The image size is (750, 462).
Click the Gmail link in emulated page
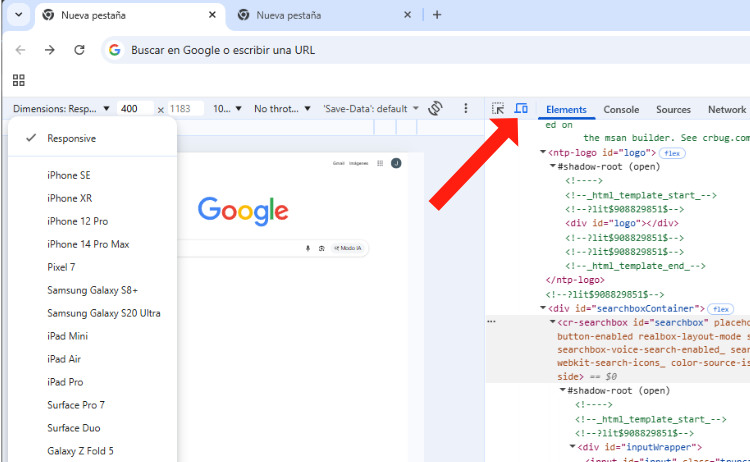pos(339,164)
